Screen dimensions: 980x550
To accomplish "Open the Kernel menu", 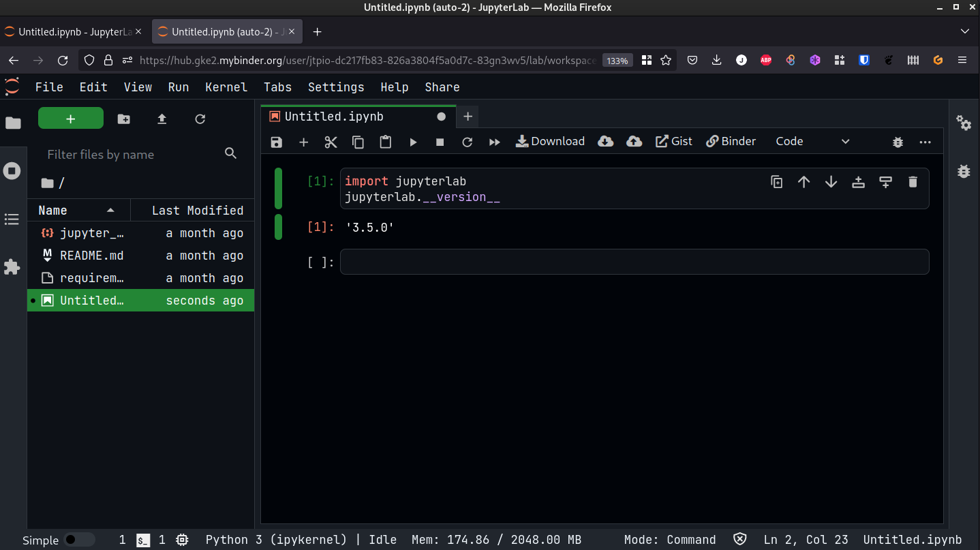I will click(226, 87).
